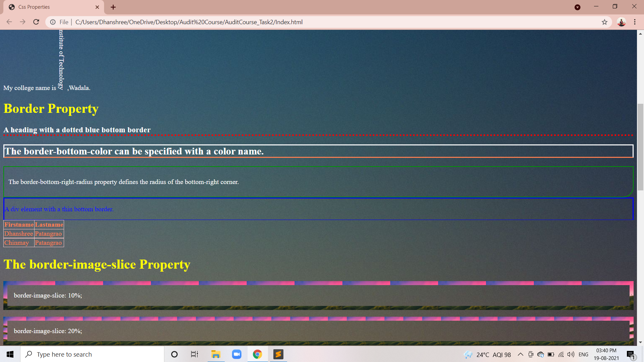Click the page's vertical scrollbar thumb
The image size is (644, 362).
tap(640, 147)
